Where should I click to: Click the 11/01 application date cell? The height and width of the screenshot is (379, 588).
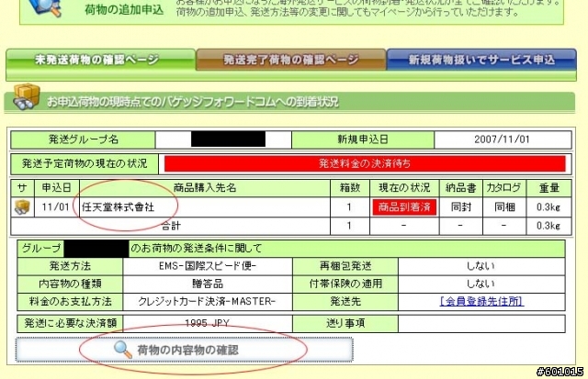tap(56, 207)
